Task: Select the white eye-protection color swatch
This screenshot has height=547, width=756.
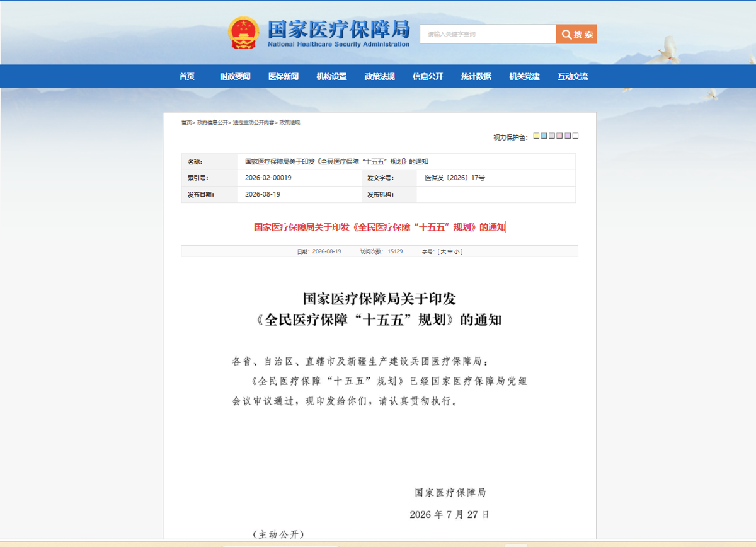Action: coord(575,135)
